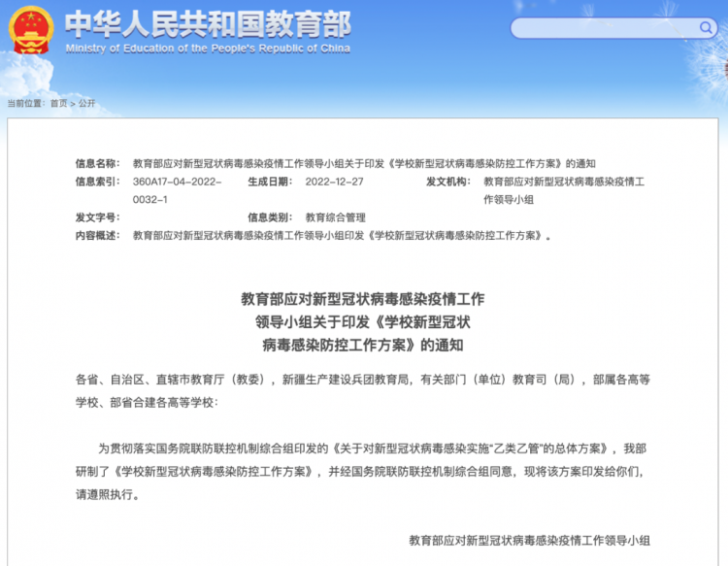Click the line starting 各省、自治区、直辖市教育厅
This screenshot has height=566, width=728.
pyautogui.click(x=363, y=380)
